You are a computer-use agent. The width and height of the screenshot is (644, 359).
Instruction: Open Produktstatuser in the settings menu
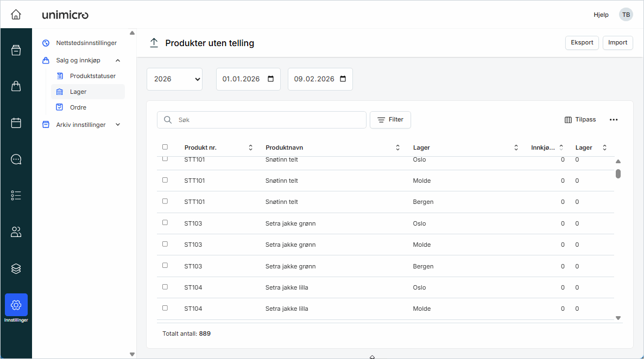click(92, 76)
